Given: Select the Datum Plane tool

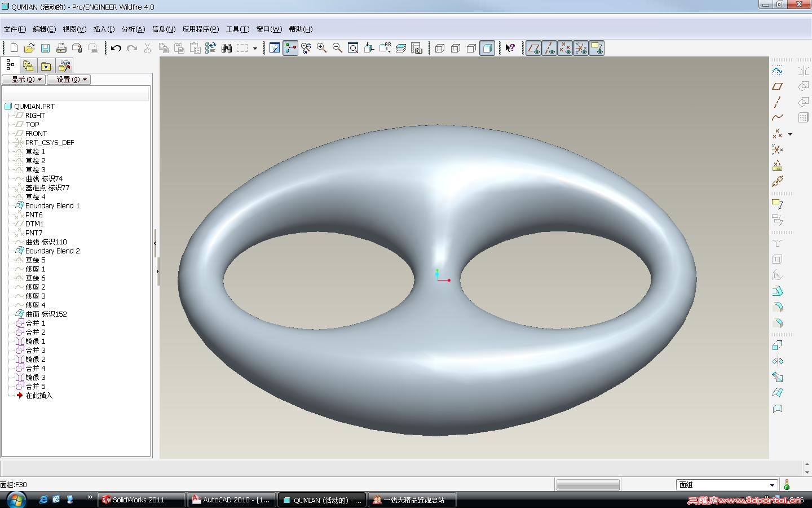Looking at the screenshot, I should tap(778, 86).
